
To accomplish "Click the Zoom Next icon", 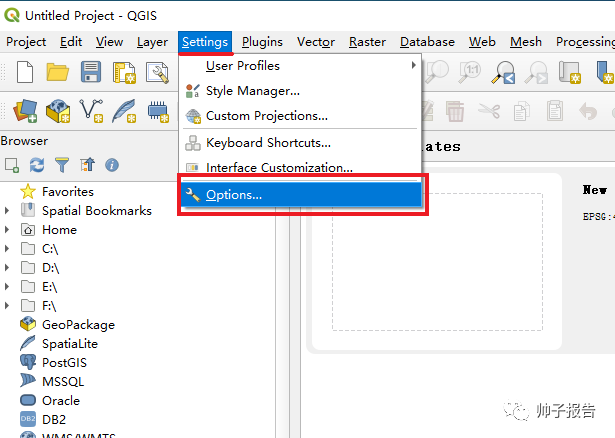I will tap(536, 73).
